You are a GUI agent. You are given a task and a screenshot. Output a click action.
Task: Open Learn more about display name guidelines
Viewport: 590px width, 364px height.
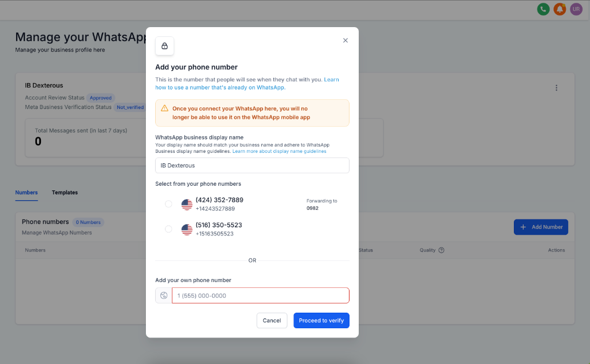279,152
